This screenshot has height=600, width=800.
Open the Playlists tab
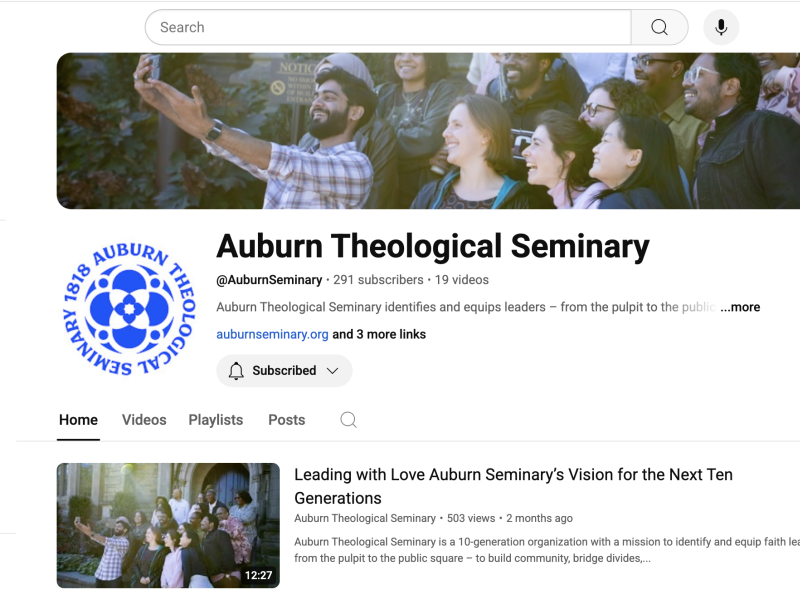pyautogui.click(x=216, y=420)
